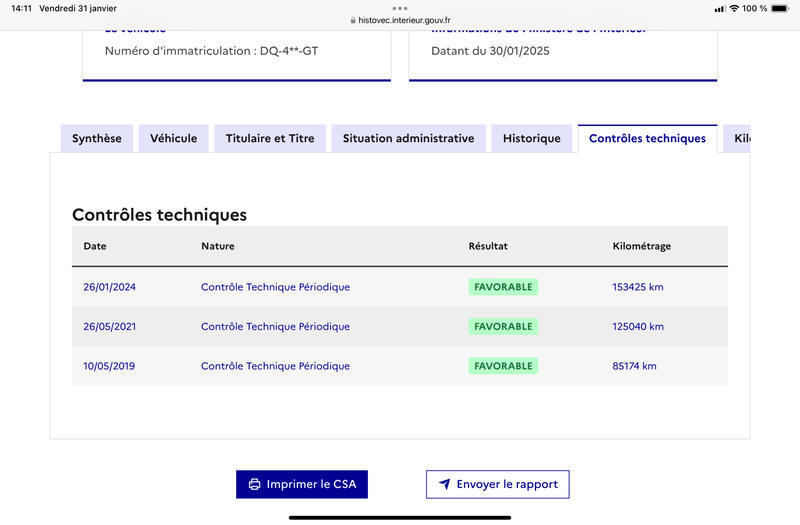Click the FAVORABLE badge for 26/01/2024
This screenshot has width=800, height=525.
pyautogui.click(x=503, y=287)
